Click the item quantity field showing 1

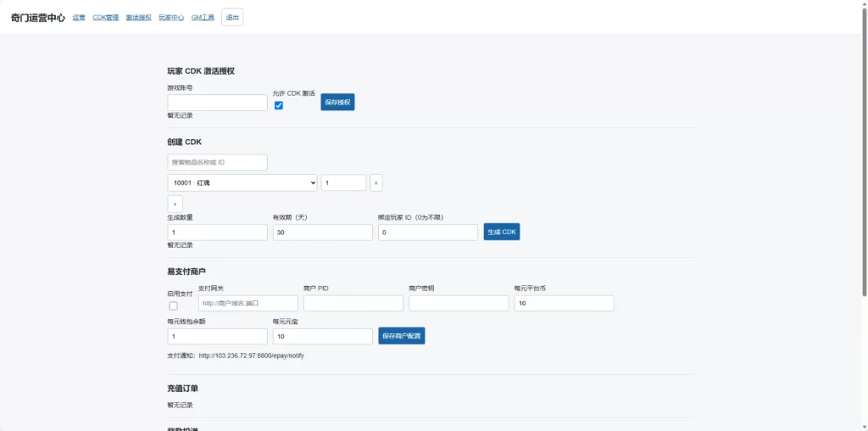point(344,182)
